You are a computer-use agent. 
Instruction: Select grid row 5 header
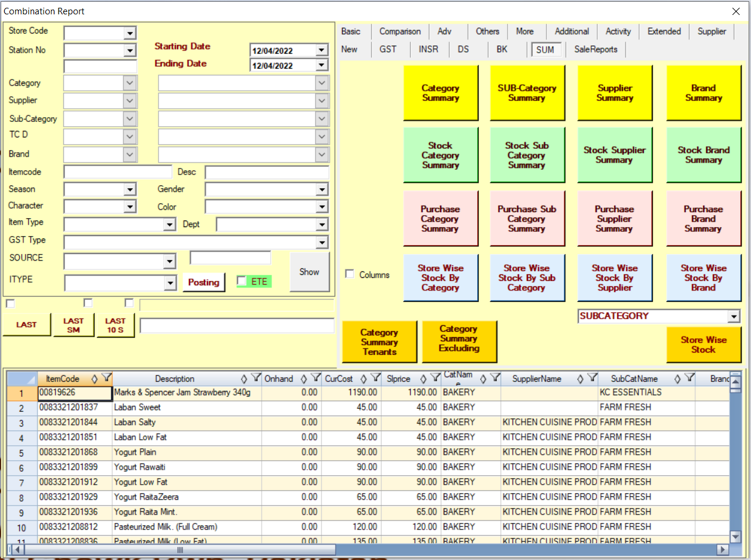tap(22, 452)
